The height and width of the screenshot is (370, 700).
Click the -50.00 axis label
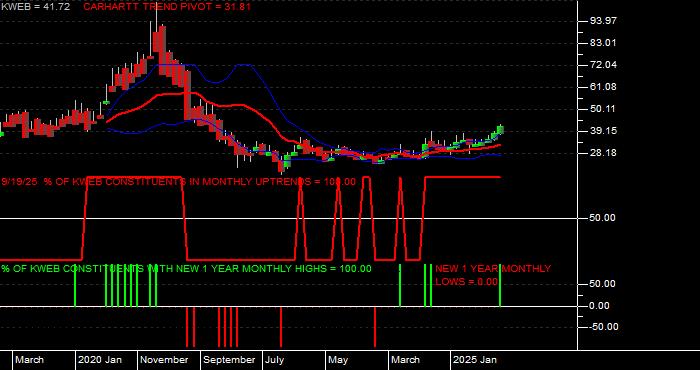pos(604,327)
